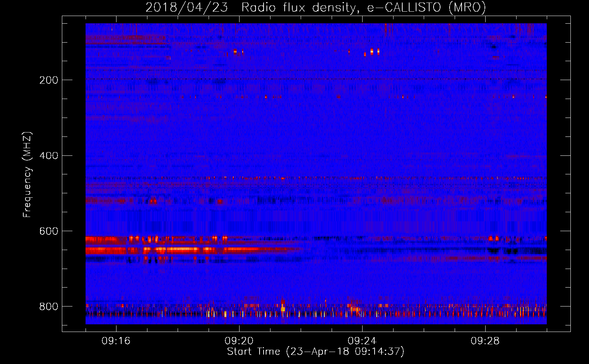This screenshot has height=364, width=589.
Task: Select the 09:24 time tick label
Action: (x=362, y=341)
